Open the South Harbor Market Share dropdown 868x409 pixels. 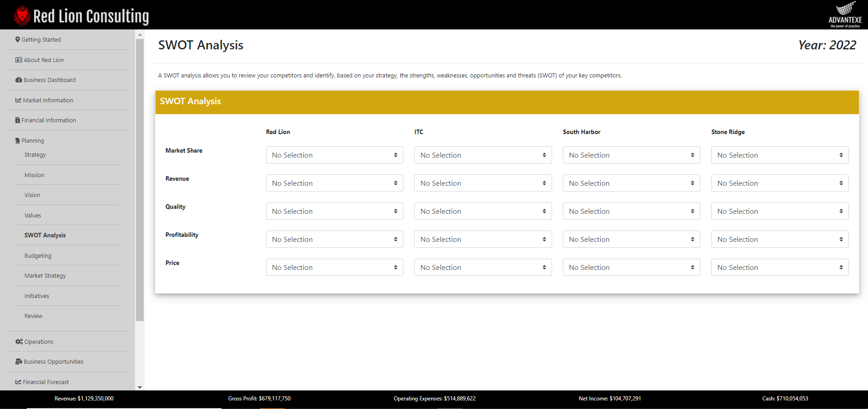coord(630,154)
